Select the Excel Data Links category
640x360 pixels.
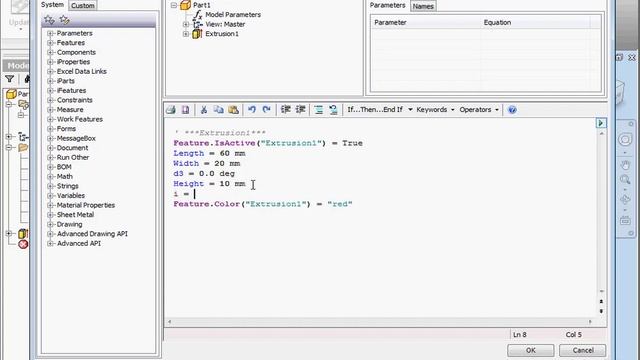coord(82,71)
